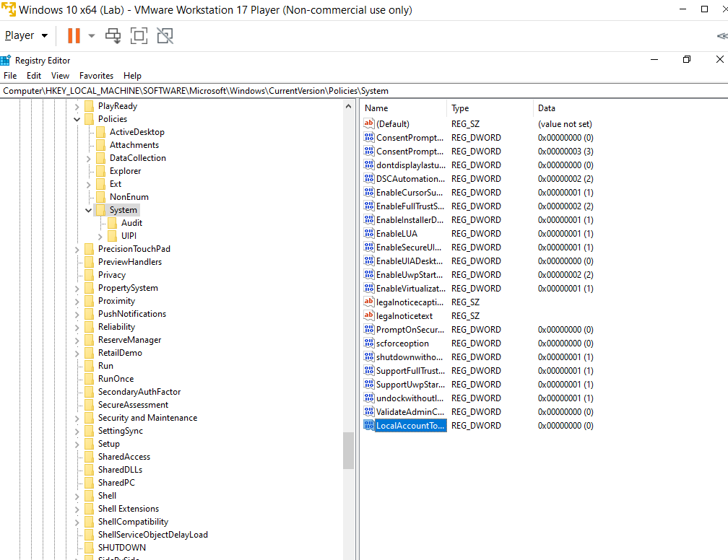The width and height of the screenshot is (728, 560).
Task: Select the shutdownwitho... DWORD icon
Action: pos(368,357)
